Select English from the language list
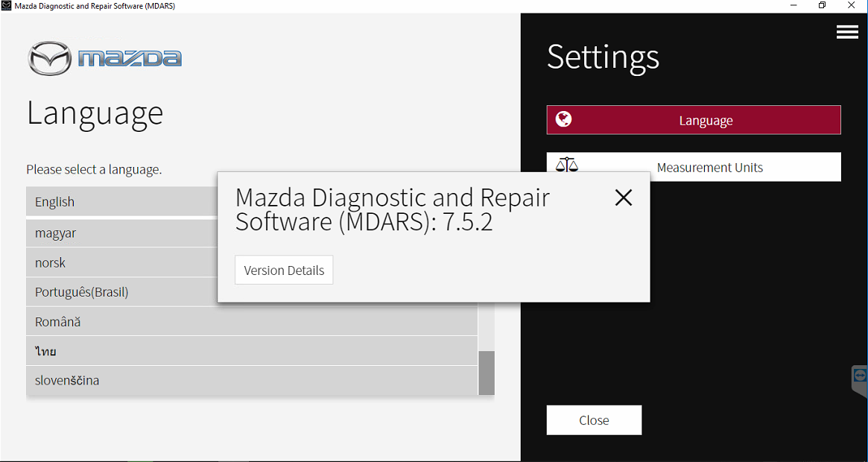 [119, 202]
